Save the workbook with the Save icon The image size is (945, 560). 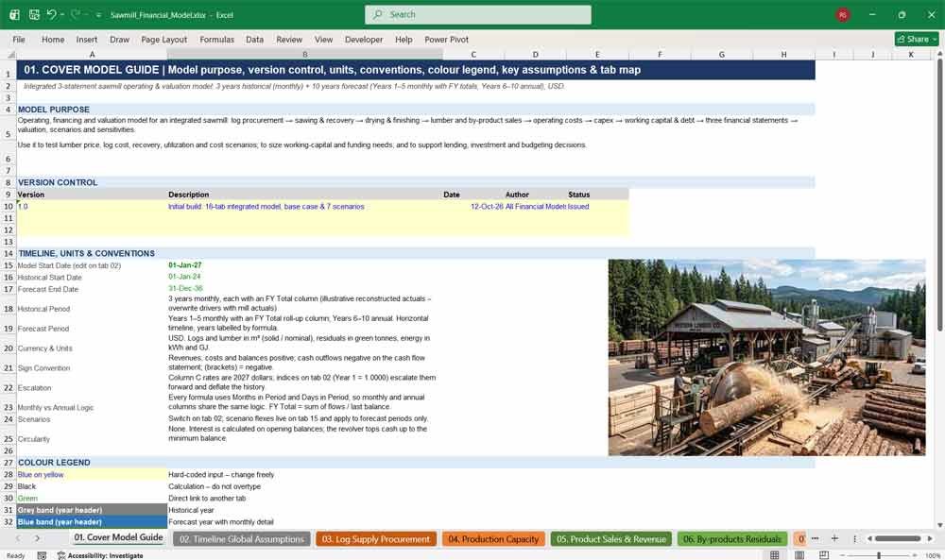tap(34, 14)
